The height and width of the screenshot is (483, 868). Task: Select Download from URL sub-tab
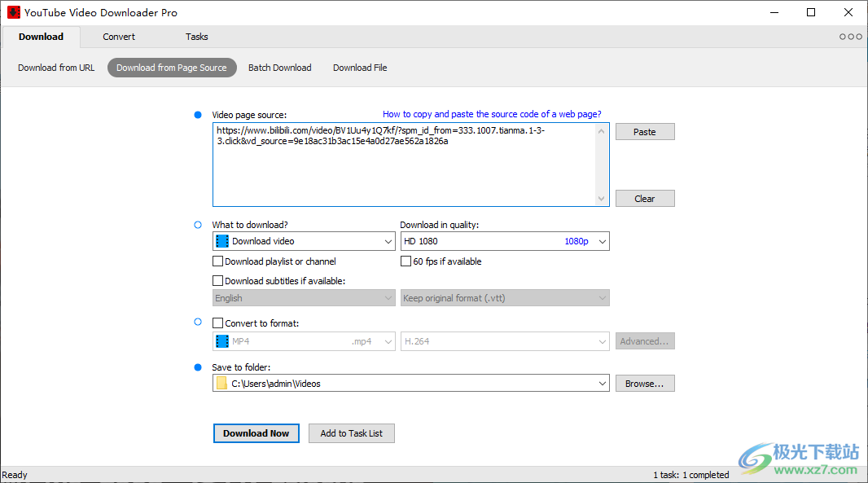tap(56, 68)
